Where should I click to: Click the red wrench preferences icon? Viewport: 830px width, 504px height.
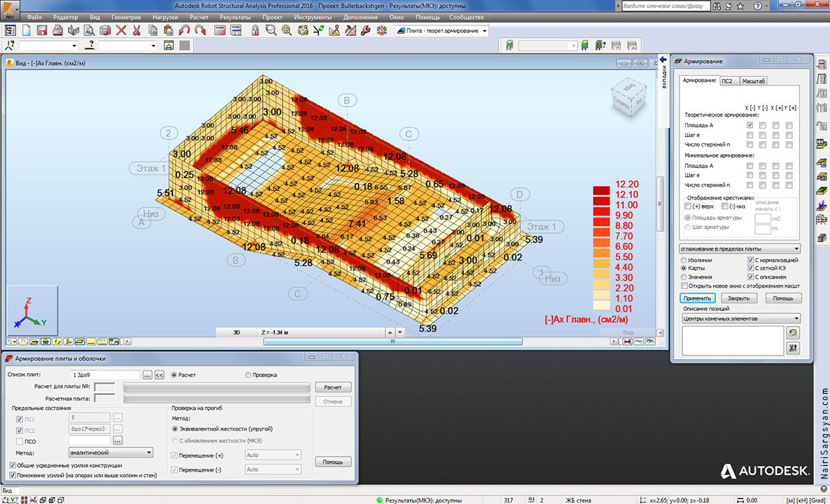tap(366, 30)
